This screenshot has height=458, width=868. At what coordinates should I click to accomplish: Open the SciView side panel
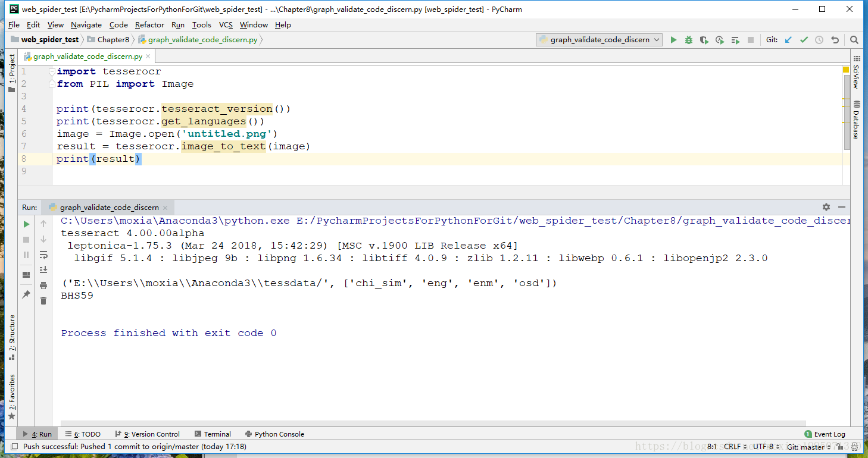(856, 72)
